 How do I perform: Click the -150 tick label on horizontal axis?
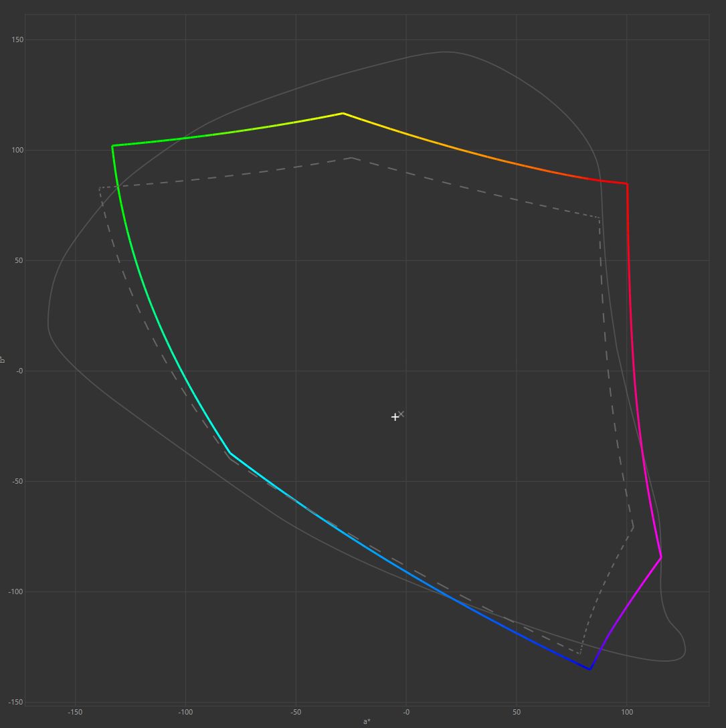click(75, 712)
